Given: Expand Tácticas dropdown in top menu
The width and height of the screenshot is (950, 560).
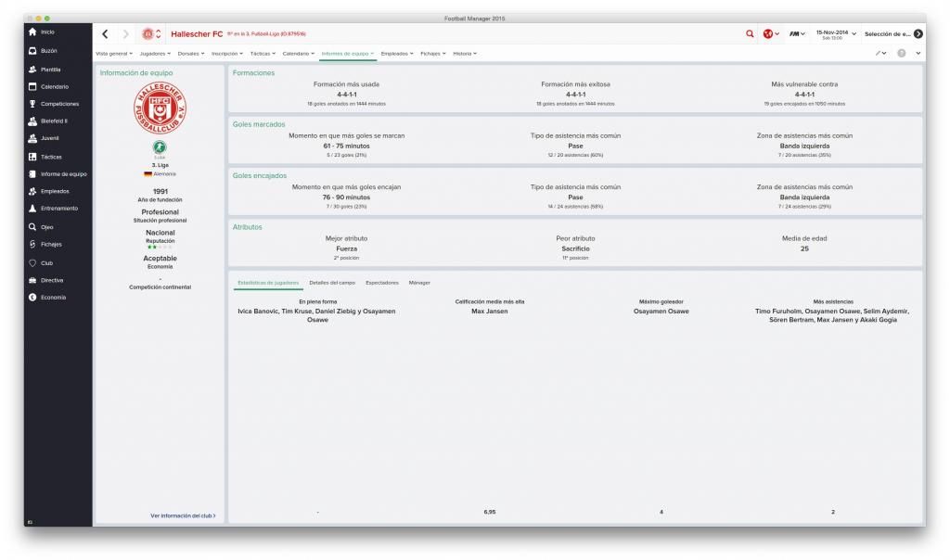Looking at the screenshot, I should (263, 53).
